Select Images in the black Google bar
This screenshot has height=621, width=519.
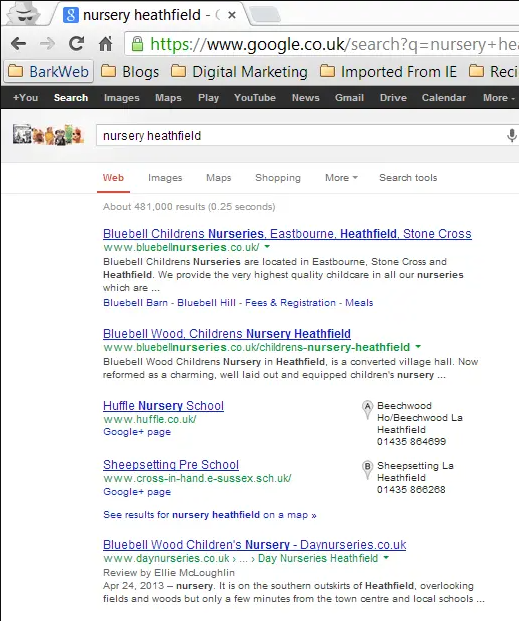(122, 97)
